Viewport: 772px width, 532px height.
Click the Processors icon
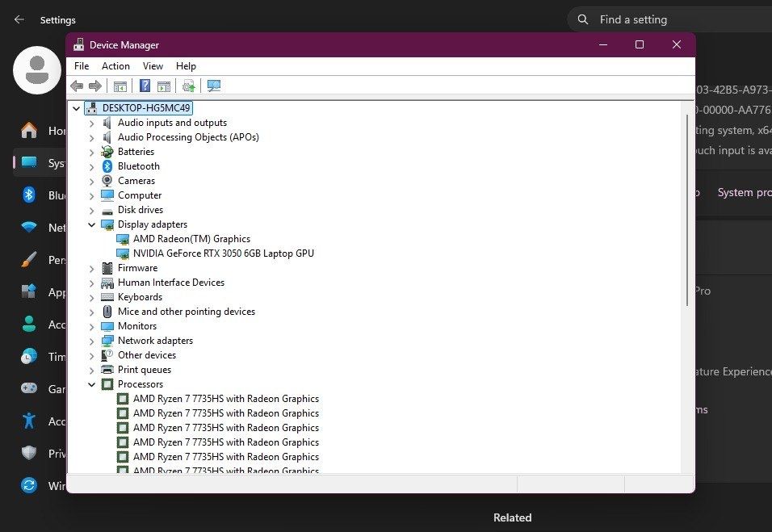point(107,384)
